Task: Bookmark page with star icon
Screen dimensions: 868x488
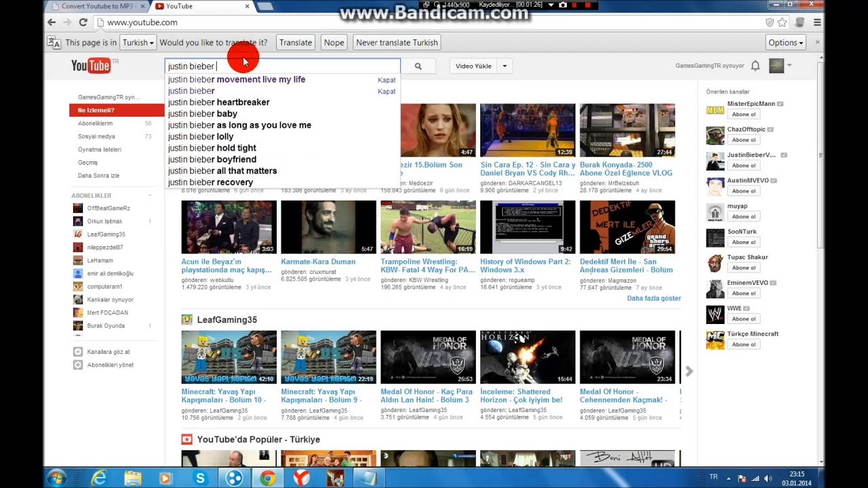Action: pos(782,22)
